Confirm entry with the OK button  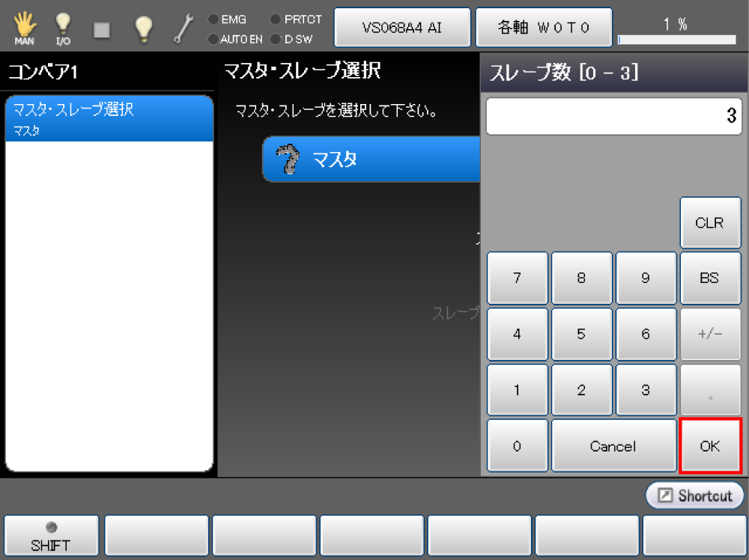[709, 446]
